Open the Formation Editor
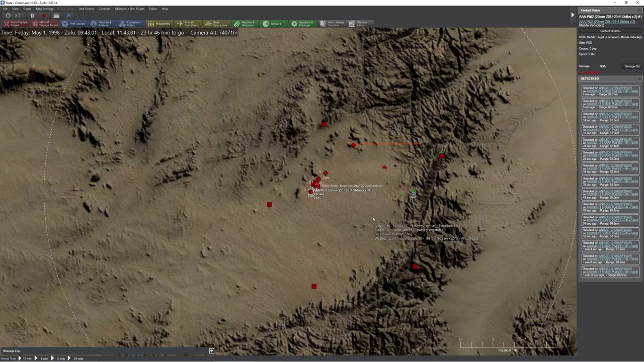Screen dimensions: 644x362 click(x=130, y=24)
